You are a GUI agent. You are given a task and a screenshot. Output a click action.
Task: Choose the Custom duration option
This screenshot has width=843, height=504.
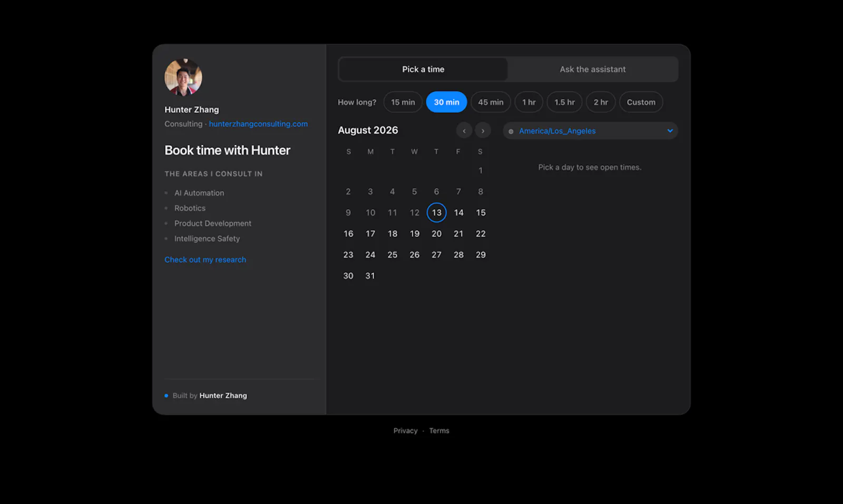[x=641, y=102]
